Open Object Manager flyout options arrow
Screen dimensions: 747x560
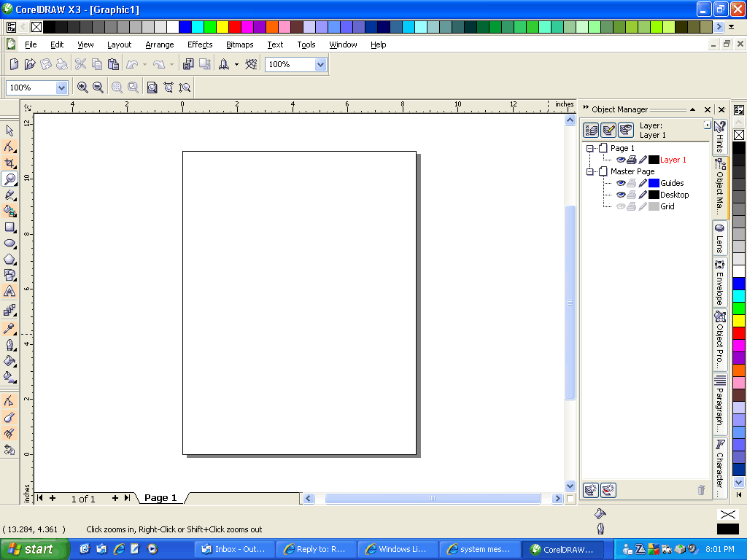click(x=707, y=125)
